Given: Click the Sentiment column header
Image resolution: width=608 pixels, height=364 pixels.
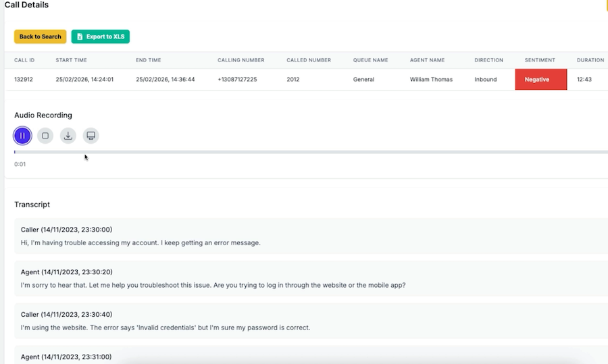Looking at the screenshot, I should coord(540,60).
